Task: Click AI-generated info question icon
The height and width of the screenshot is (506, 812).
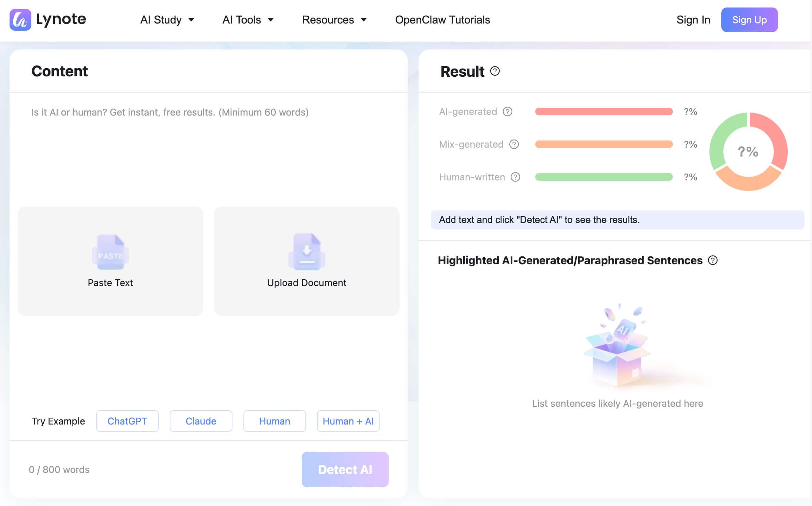Action: (507, 111)
